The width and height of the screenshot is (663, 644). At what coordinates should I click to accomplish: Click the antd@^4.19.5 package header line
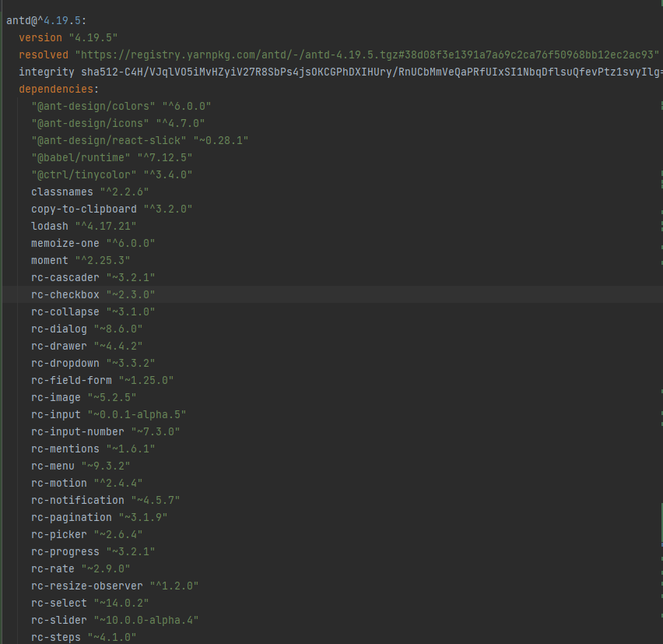[47, 20]
